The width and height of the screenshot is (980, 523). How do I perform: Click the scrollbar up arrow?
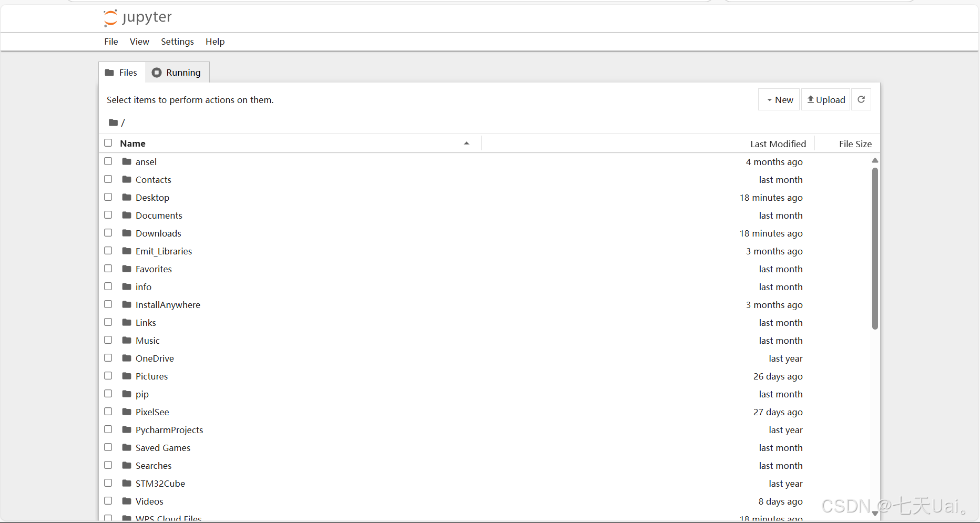click(875, 160)
